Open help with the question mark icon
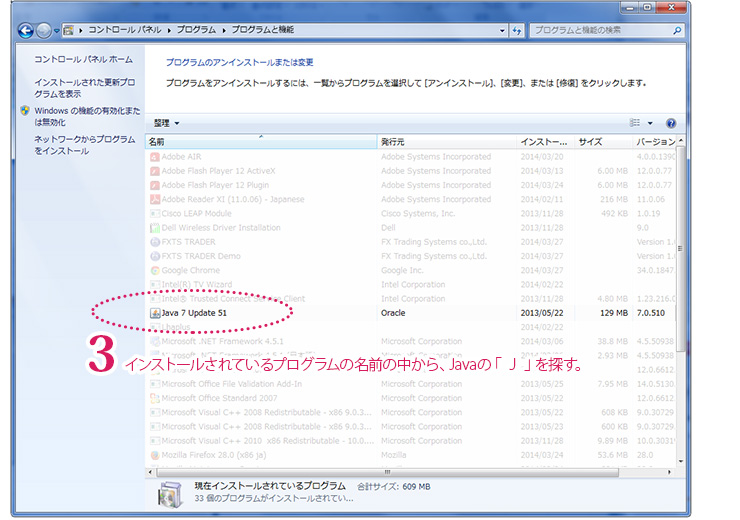The height and width of the screenshot is (520, 740). (x=671, y=123)
